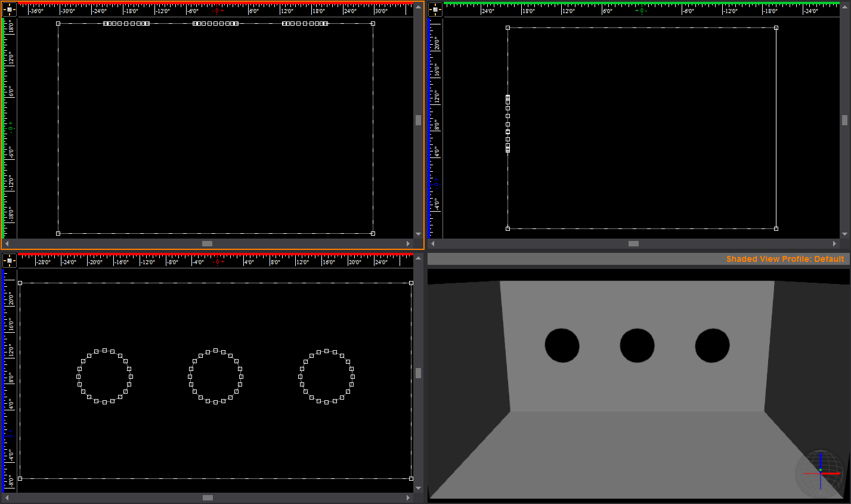
Task: Click the pan crosshair icon in the side viewport
Action: point(435,9)
